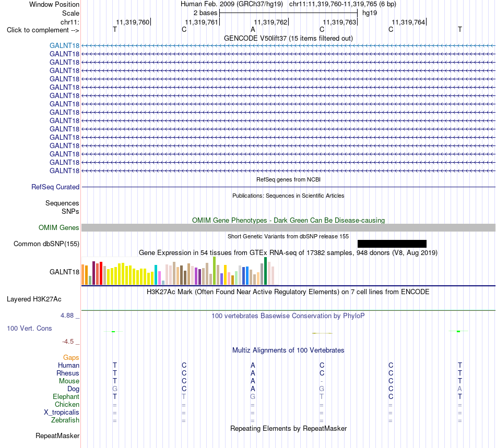Select the Zebrafish alignment row label
The height and width of the screenshot is (448, 496).
point(65,420)
